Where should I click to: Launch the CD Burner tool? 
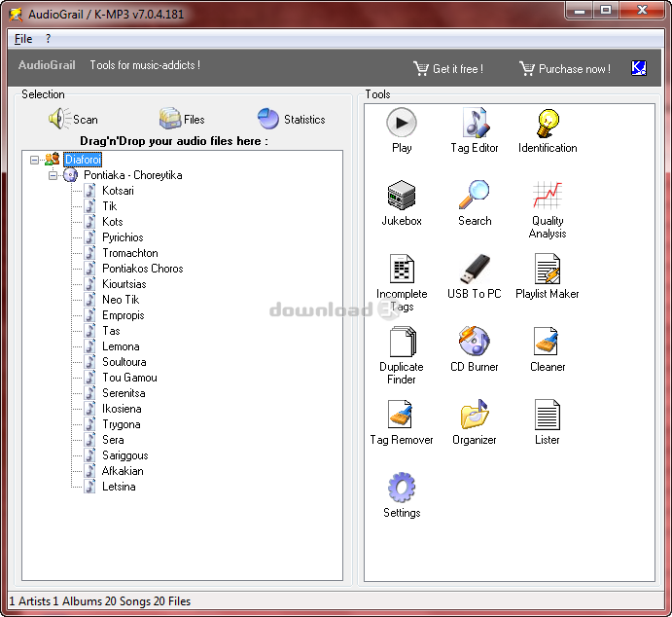point(475,349)
